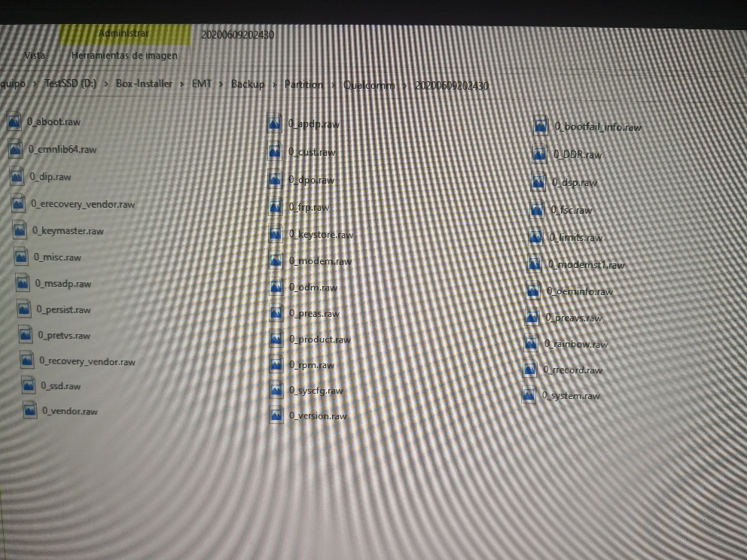747x560 pixels.
Task: Select the 0_rpm.raw file icon
Action: [x=276, y=365]
